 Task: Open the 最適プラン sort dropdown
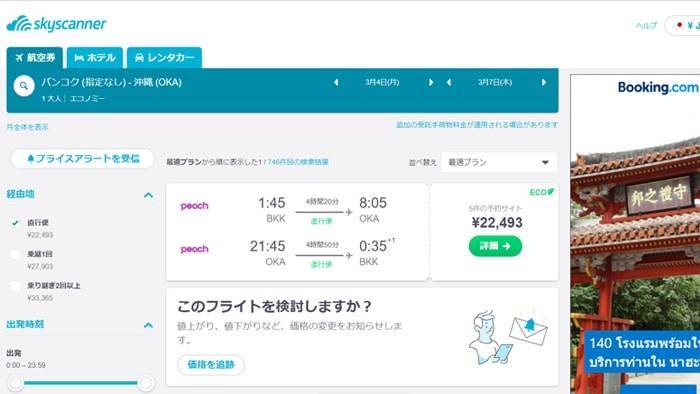pos(499,162)
